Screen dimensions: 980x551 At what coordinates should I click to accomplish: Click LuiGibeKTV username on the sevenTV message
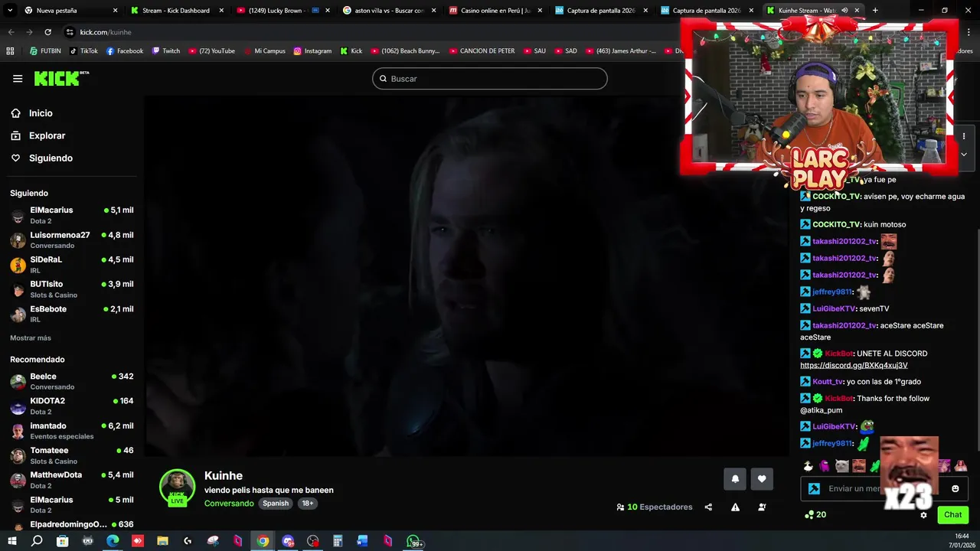click(x=834, y=309)
